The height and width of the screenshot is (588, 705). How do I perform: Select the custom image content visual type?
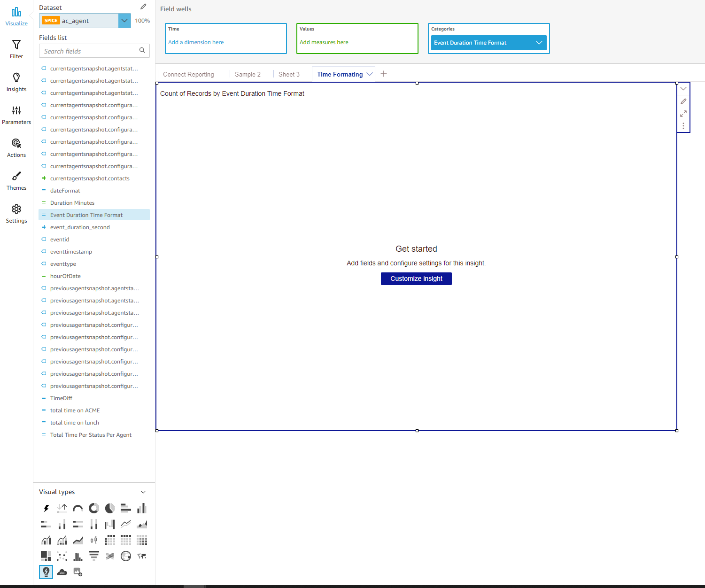[x=78, y=572]
